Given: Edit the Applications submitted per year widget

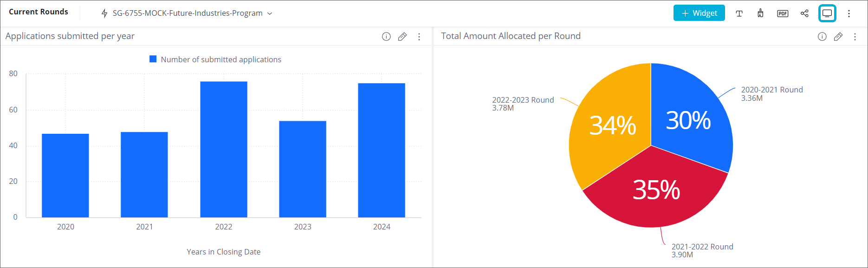Looking at the screenshot, I should [402, 37].
